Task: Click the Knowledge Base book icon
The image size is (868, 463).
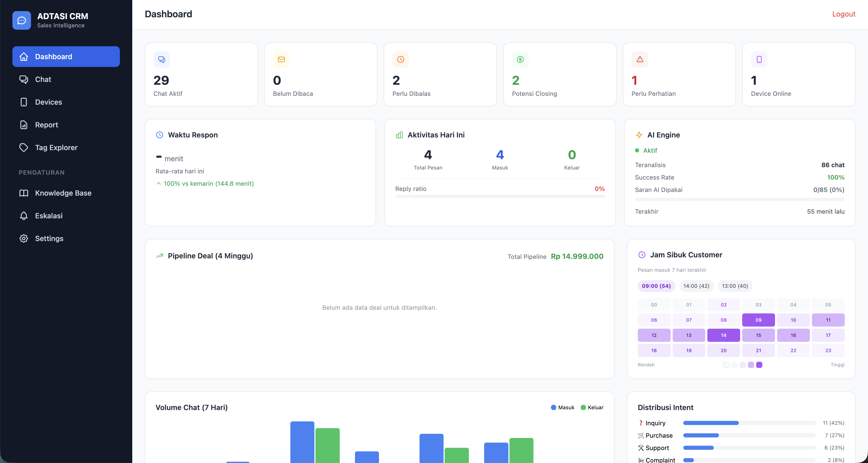Action: [24, 193]
